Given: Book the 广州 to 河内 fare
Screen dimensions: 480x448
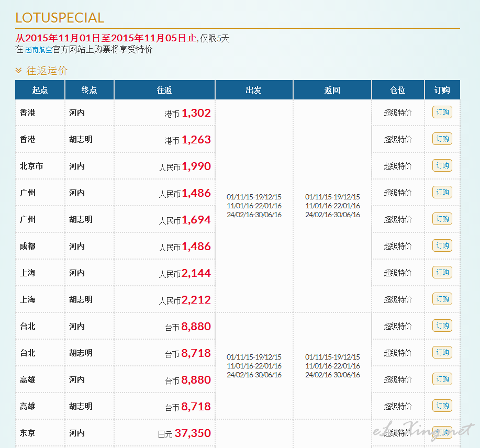Looking at the screenshot, I should (442, 192).
